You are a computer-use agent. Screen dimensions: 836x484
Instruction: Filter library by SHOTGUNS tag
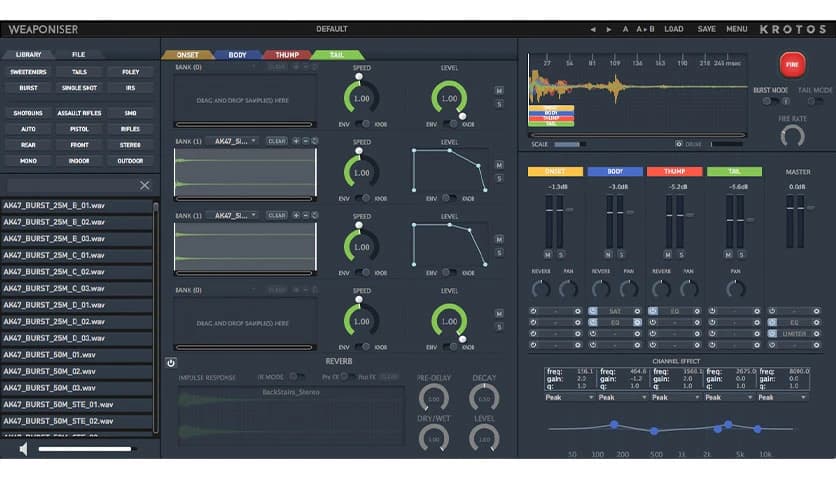(x=28, y=113)
